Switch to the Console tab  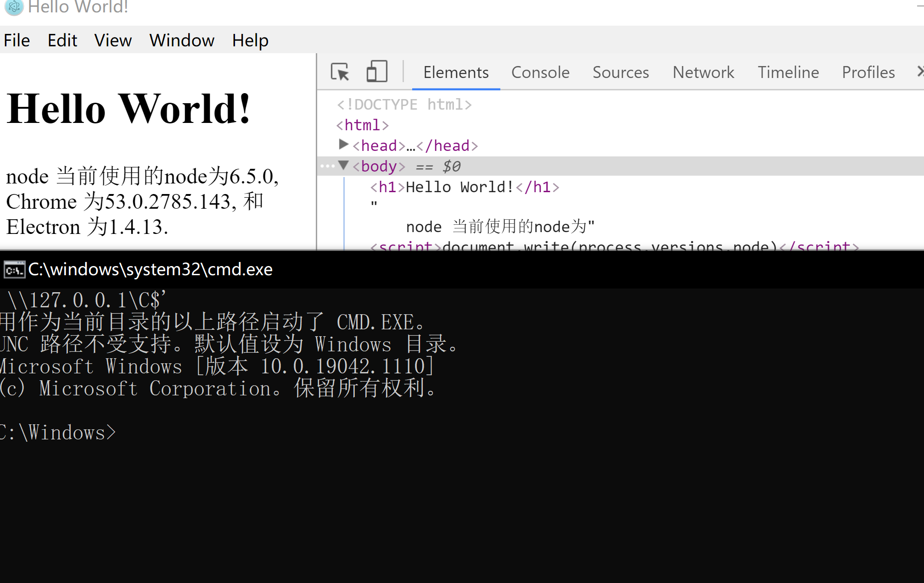tap(540, 72)
